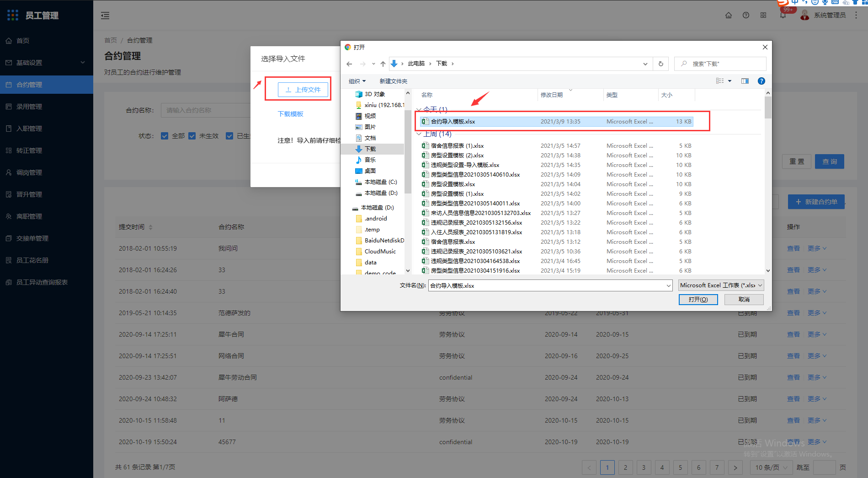Go up one folder level in dialog
868x478 pixels.
point(383,64)
